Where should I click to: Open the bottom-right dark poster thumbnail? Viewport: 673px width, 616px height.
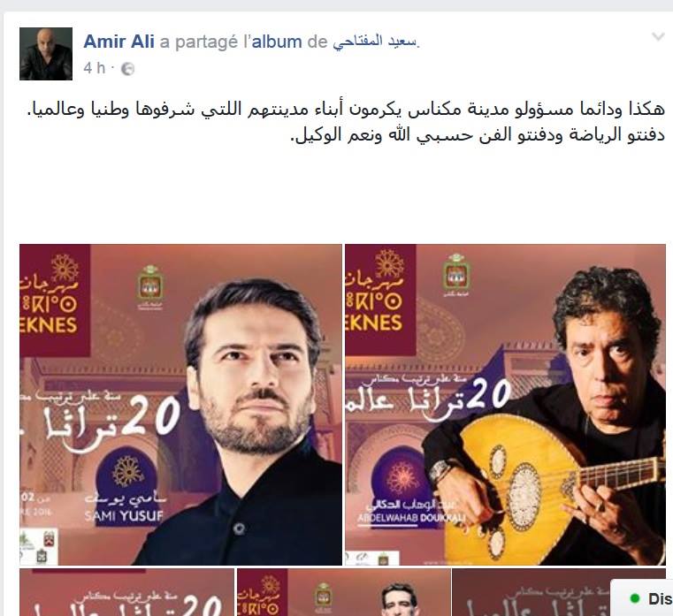[x=531, y=592]
